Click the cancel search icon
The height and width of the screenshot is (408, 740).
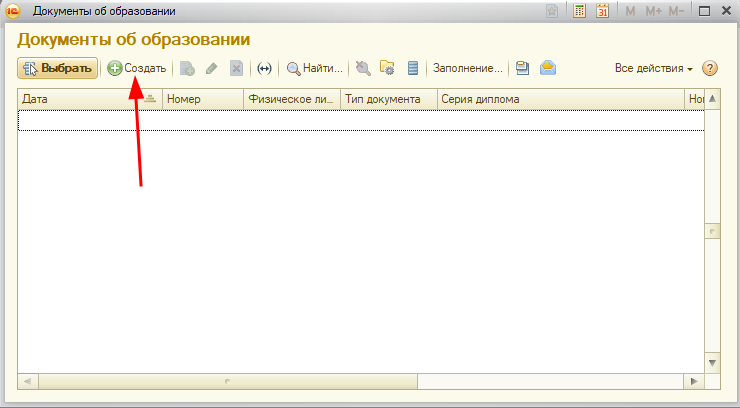point(363,68)
